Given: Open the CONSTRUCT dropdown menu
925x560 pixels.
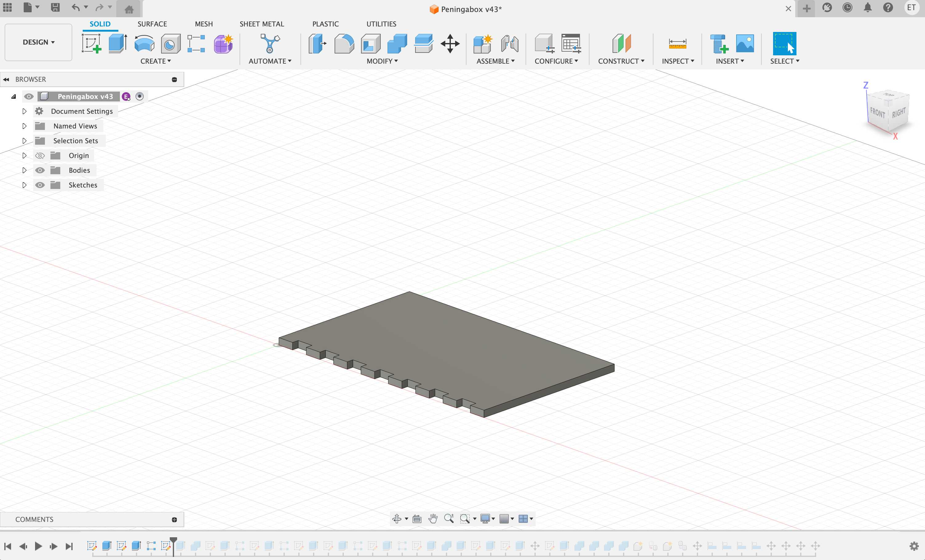Looking at the screenshot, I should pos(621,61).
